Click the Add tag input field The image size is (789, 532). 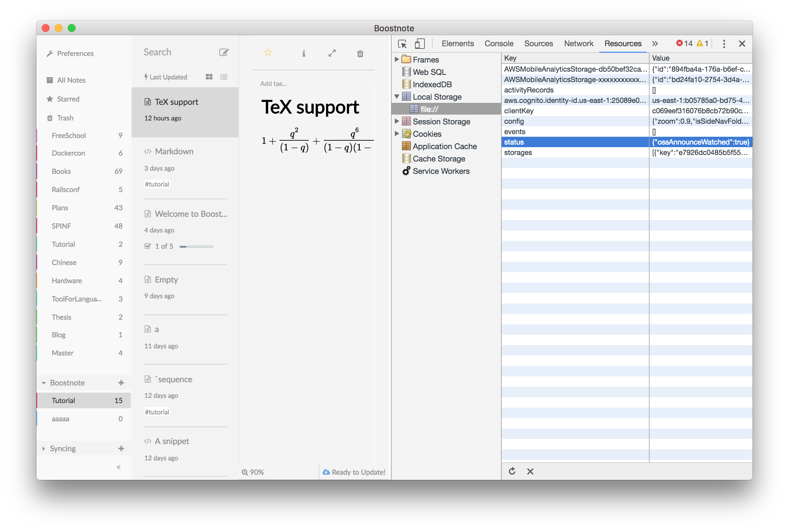[x=273, y=83]
